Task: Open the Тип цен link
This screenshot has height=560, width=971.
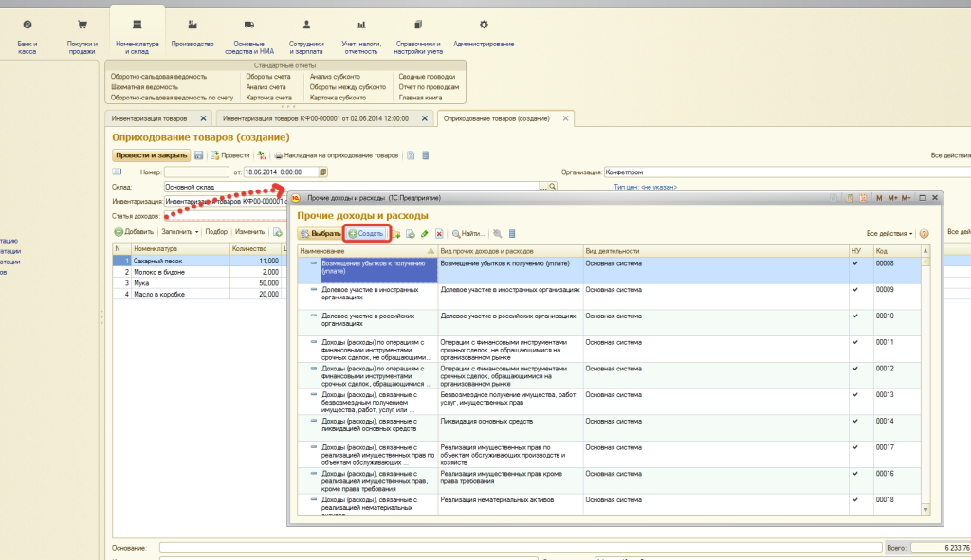Action: click(x=645, y=187)
